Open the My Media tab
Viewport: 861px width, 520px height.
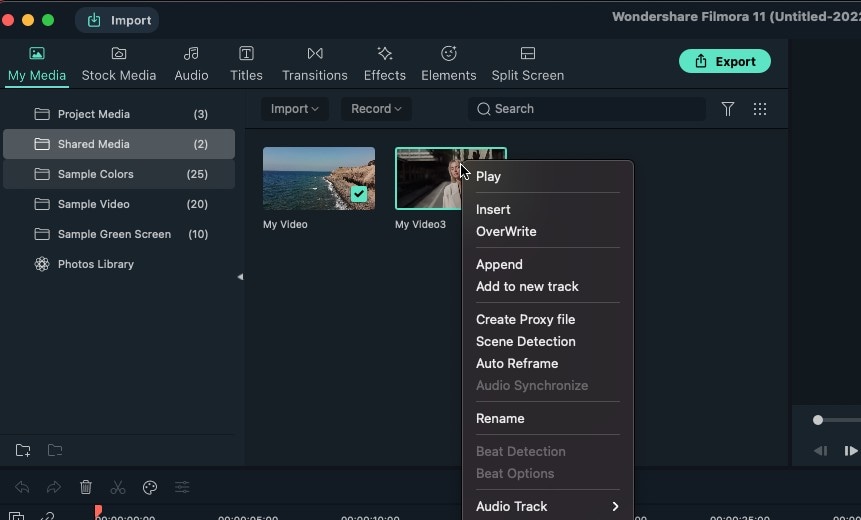(x=37, y=64)
